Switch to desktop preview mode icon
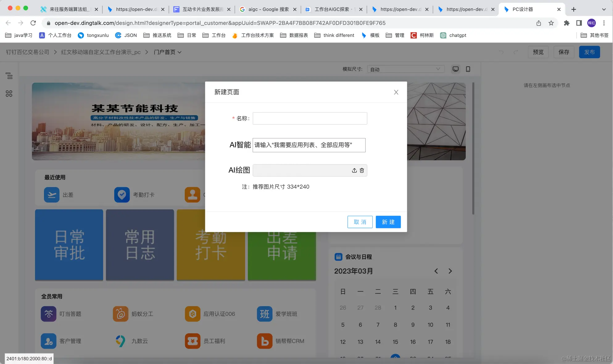The height and width of the screenshot is (364, 613). click(455, 69)
